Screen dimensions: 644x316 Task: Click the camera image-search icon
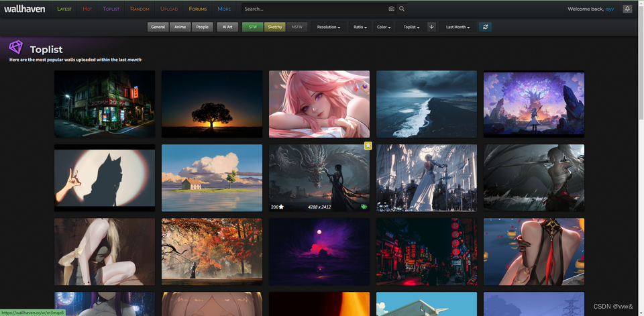pos(391,9)
